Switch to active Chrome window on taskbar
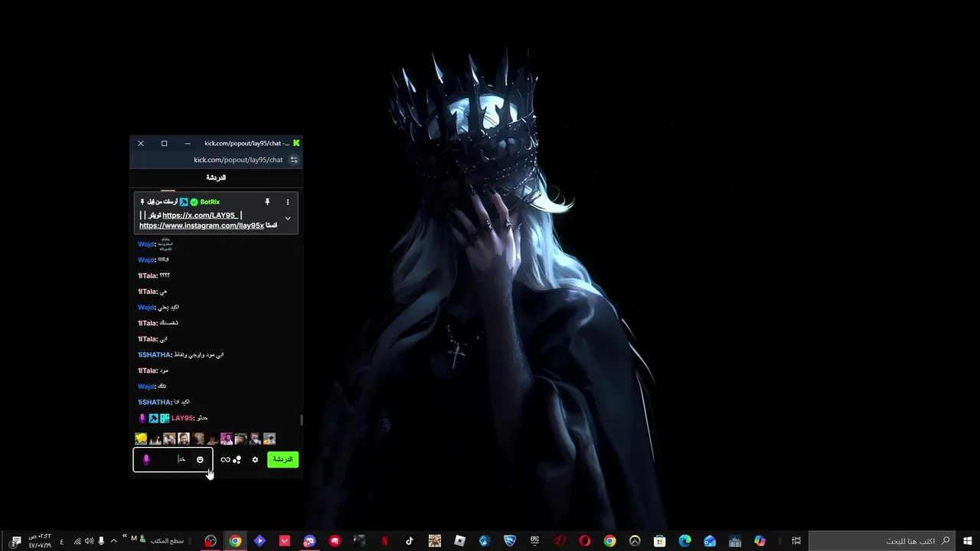980x551 pixels. point(235,541)
